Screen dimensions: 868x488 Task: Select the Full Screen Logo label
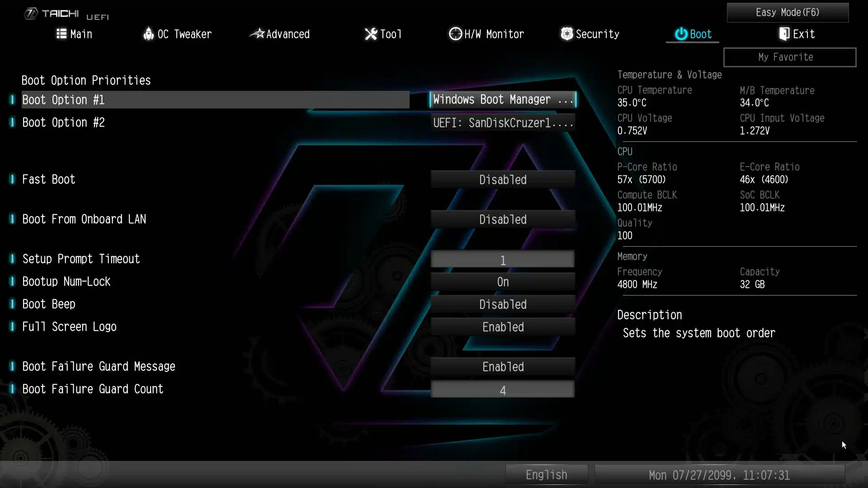(70, 327)
